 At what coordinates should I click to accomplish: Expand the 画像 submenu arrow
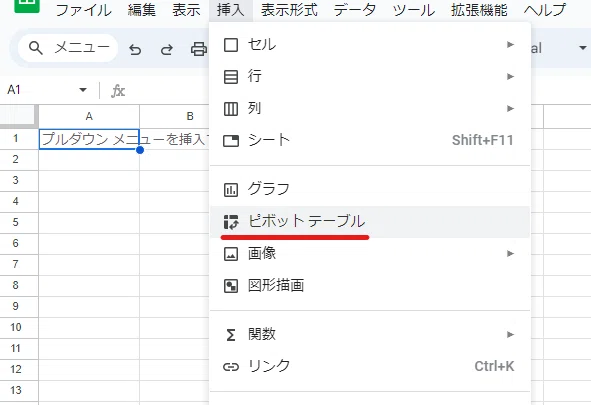510,254
